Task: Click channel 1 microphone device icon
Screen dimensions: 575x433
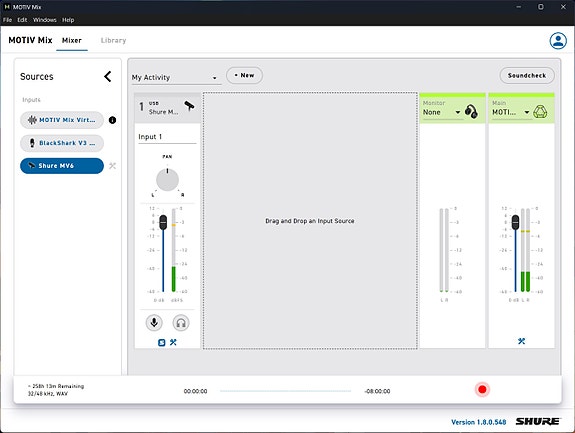Action: coord(189,106)
